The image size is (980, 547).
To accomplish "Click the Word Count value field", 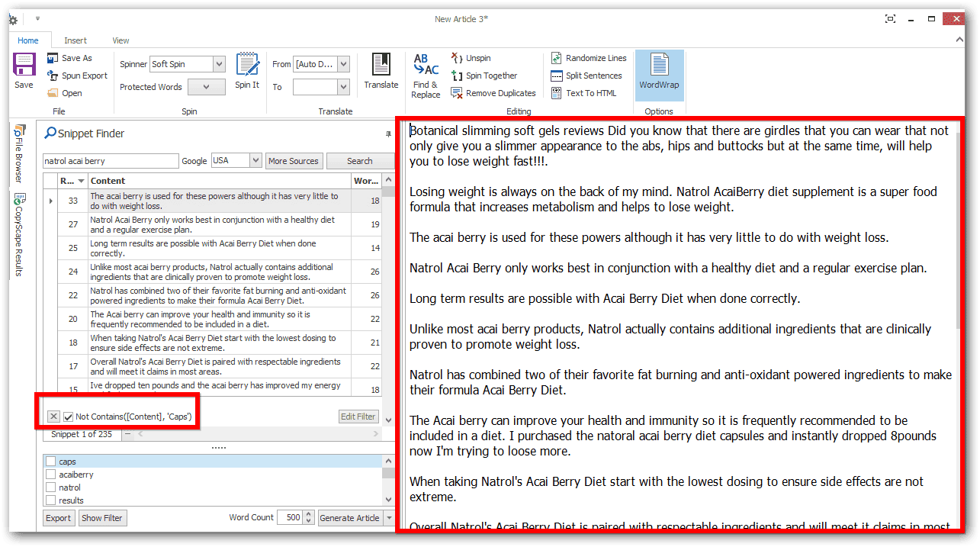I will coord(290,517).
